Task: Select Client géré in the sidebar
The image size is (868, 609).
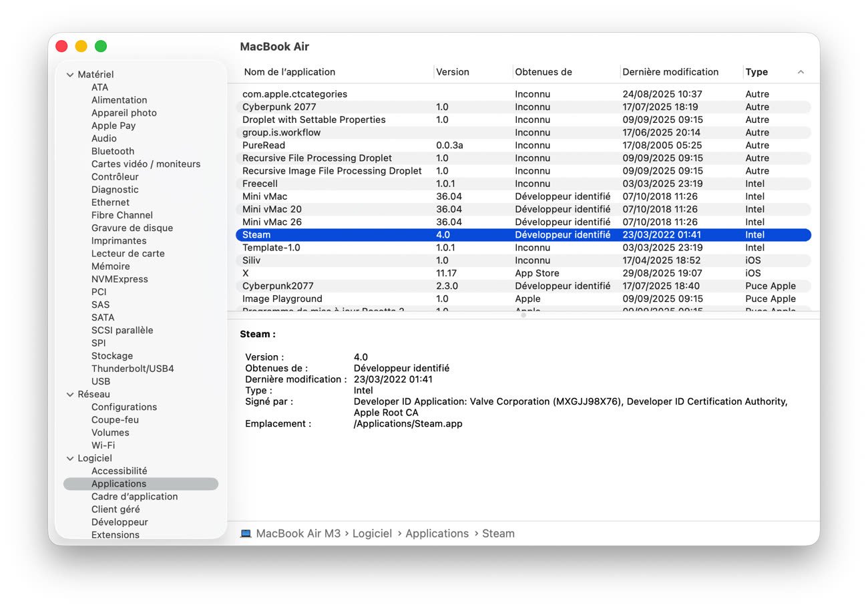Action: tap(116, 509)
